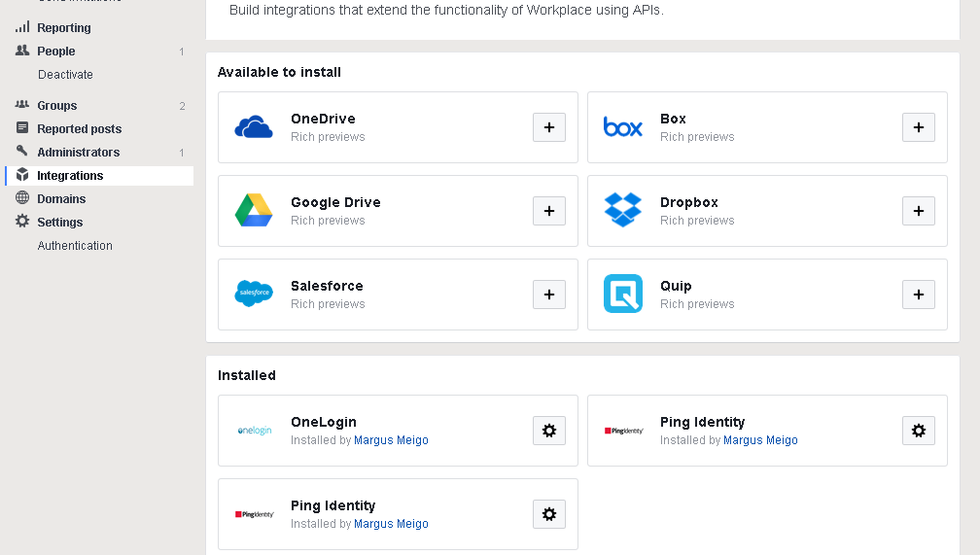Screen dimensions: 980x555
Task: Click the Quip logo icon
Action: pos(623,294)
